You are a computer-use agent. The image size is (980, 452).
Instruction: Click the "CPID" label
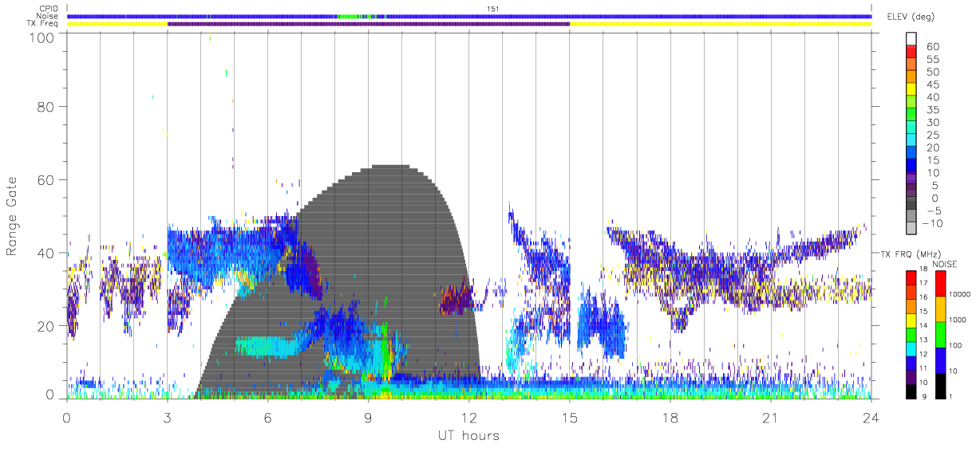tap(49, 9)
